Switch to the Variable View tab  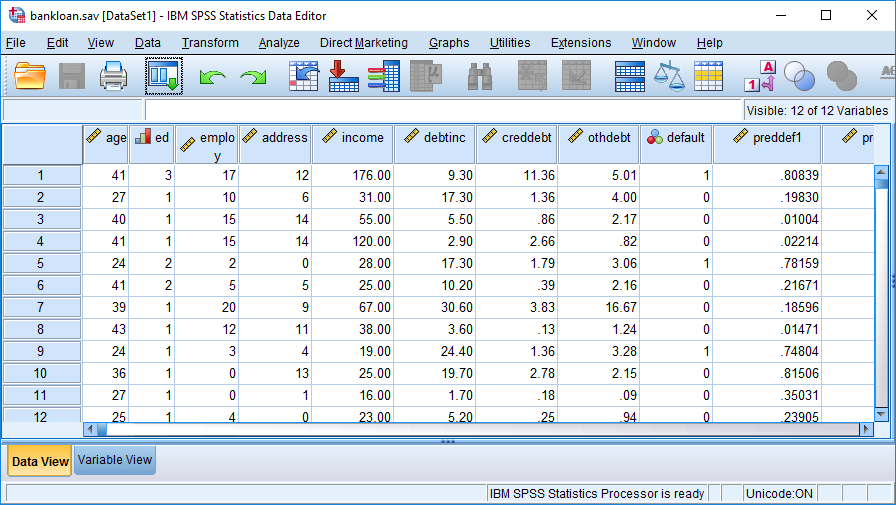pos(115,460)
